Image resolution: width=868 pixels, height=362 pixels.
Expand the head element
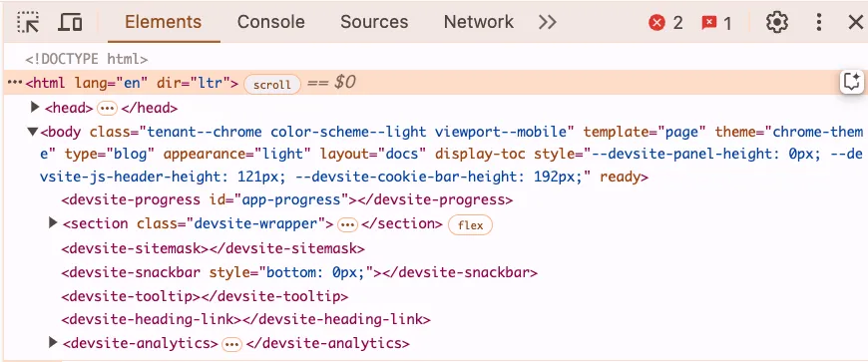(x=36, y=107)
